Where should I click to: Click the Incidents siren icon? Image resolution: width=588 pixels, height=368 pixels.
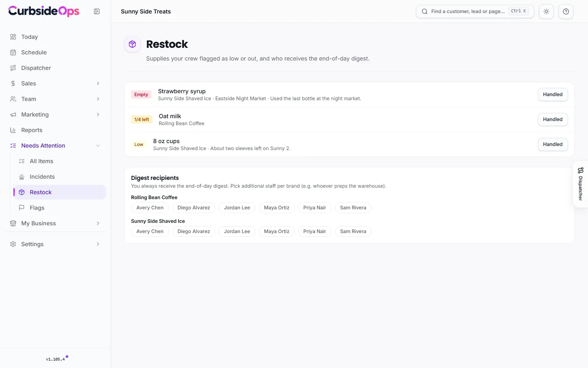(22, 177)
